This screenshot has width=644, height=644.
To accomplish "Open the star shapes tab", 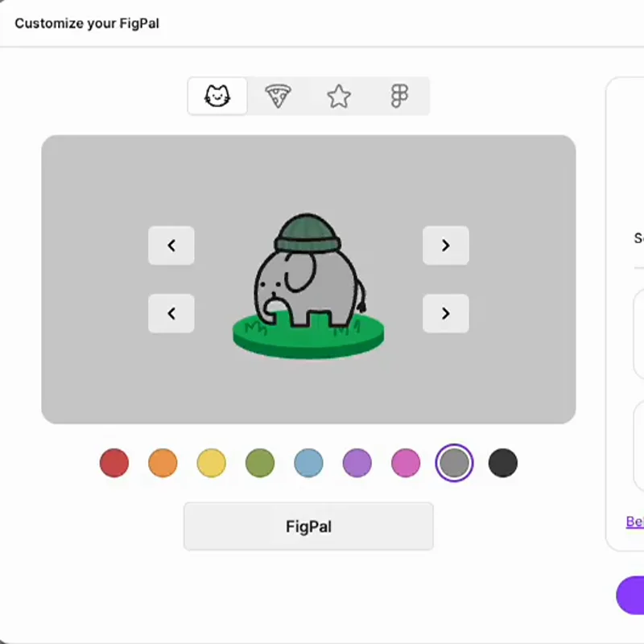I will (339, 96).
